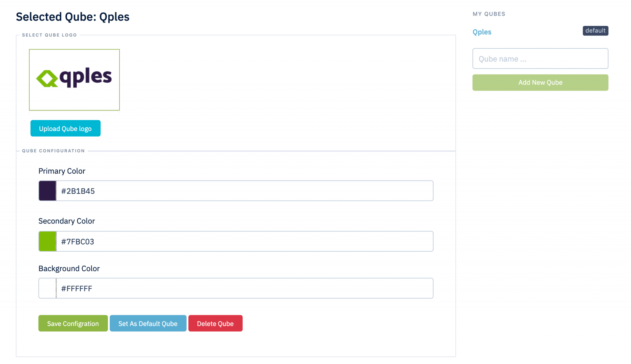Focus the Qube name input field
631x364 pixels.
coord(540,59)
